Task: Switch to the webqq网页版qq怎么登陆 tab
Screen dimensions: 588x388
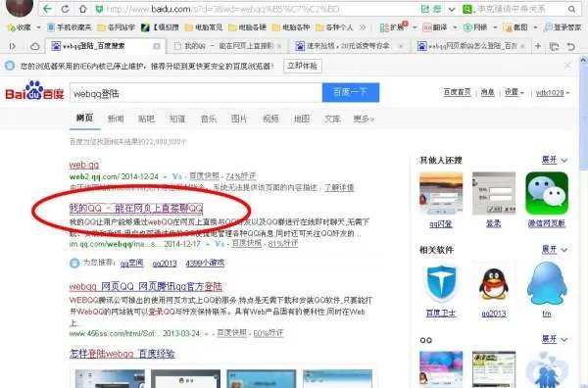Action: pos(471,46)
